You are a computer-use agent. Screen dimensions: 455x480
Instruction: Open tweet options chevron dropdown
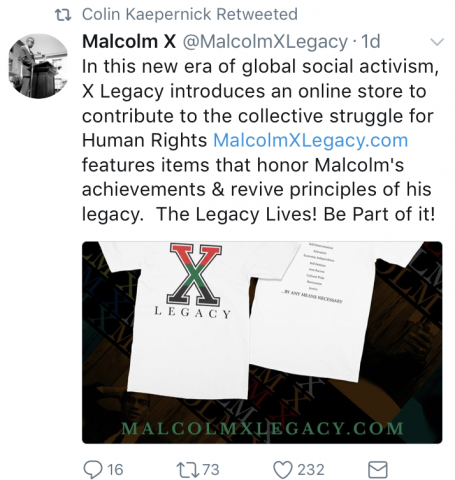point(437,42)
